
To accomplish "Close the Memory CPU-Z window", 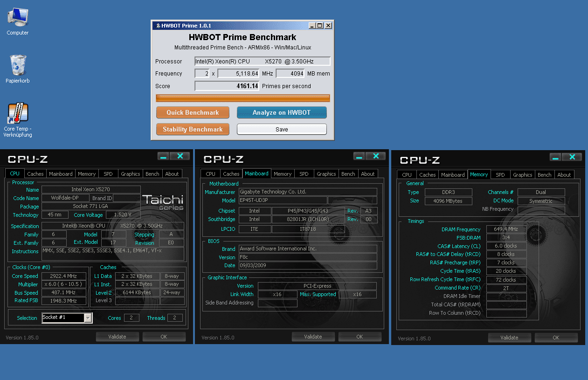I will (572, 157).
